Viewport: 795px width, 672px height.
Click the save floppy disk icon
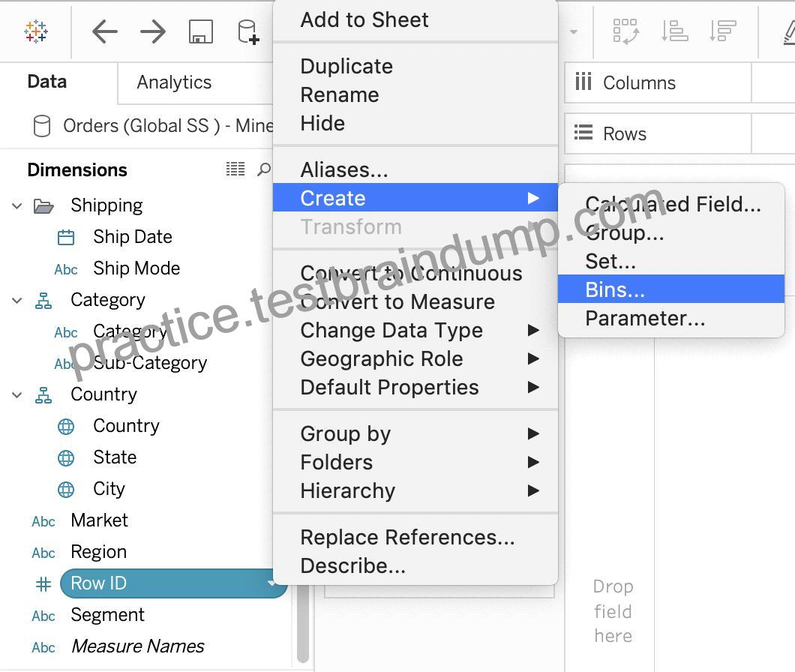pyautogui.click(x=201, y=31)
